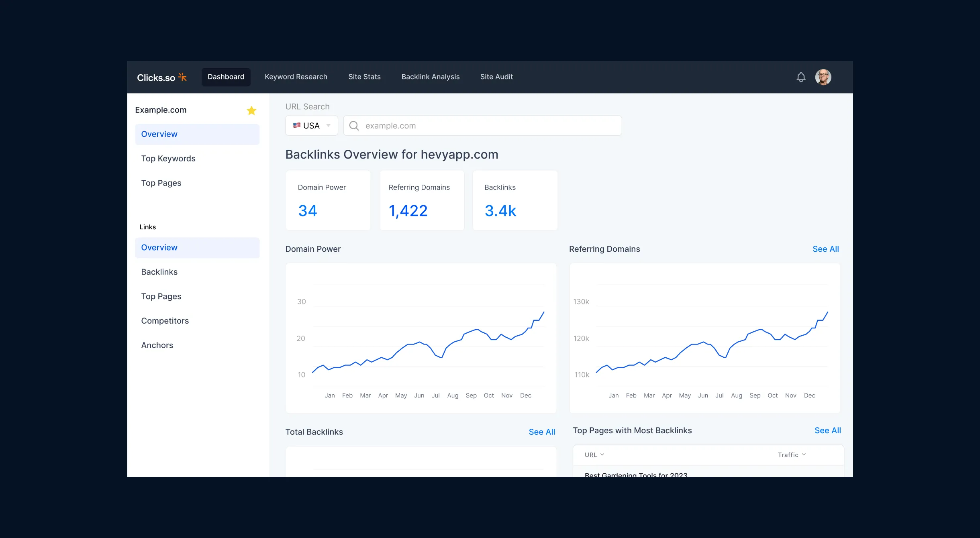Switch to Keyword Research tab
Image resolution: width=980 pixels, height=538 pixels.
tap(296, 77)
